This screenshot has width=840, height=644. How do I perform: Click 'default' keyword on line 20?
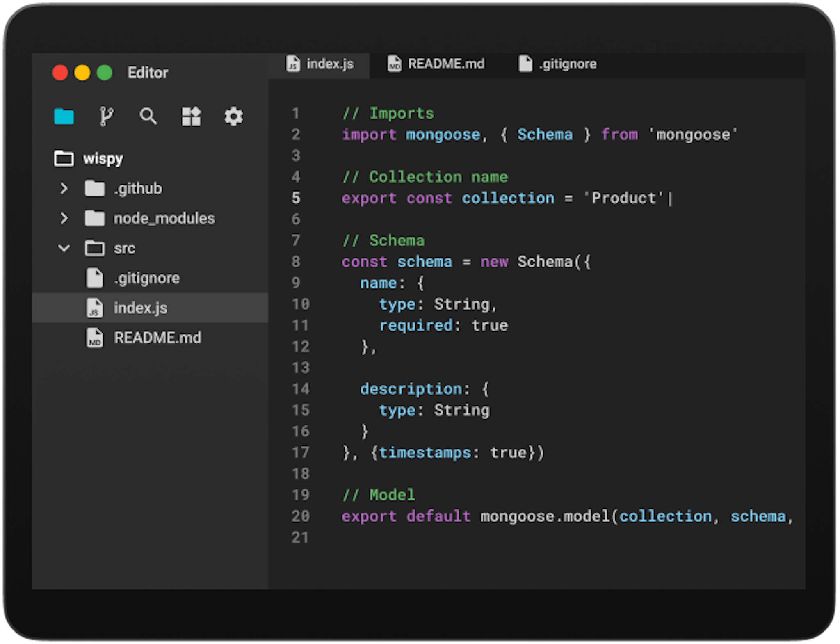pyautogui.click(x=438, y=516)
